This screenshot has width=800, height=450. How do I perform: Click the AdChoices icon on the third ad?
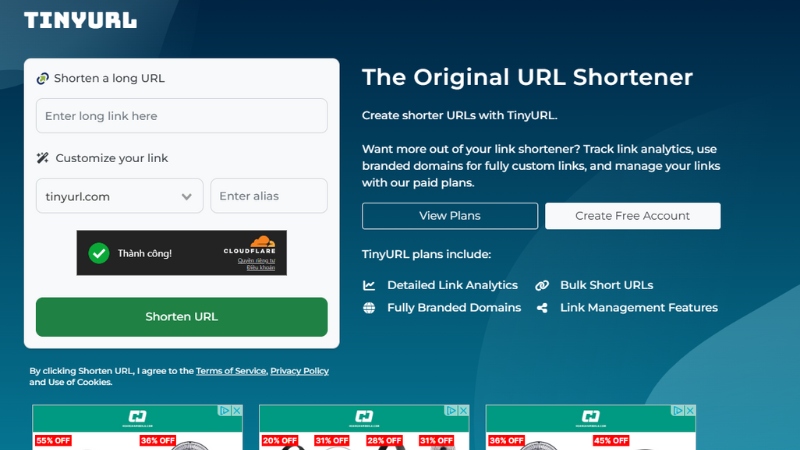[678, 410]
